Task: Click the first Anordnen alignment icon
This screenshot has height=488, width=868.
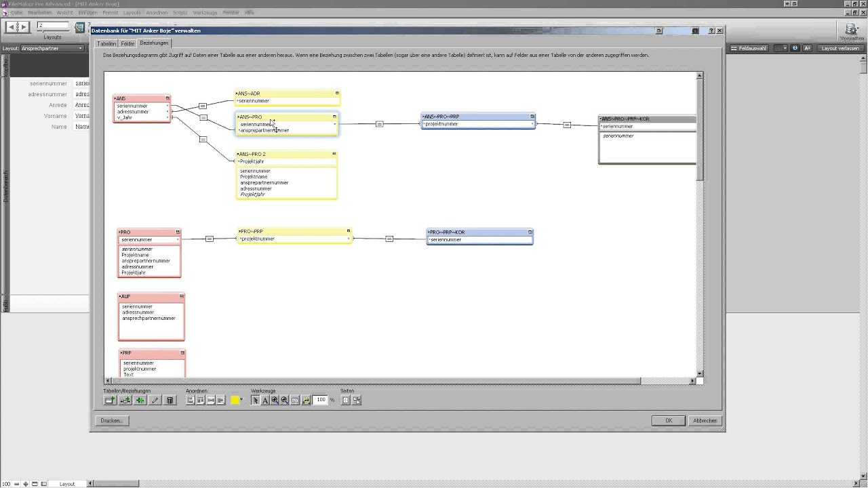Action: 191,401
